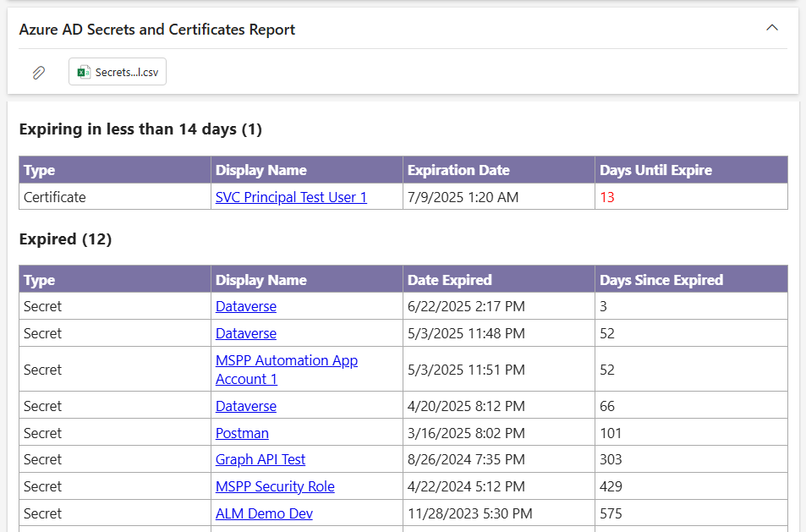Click the '3' days since expired value
The height and width of the screenshot is (532, 806).
pos(604,306)
